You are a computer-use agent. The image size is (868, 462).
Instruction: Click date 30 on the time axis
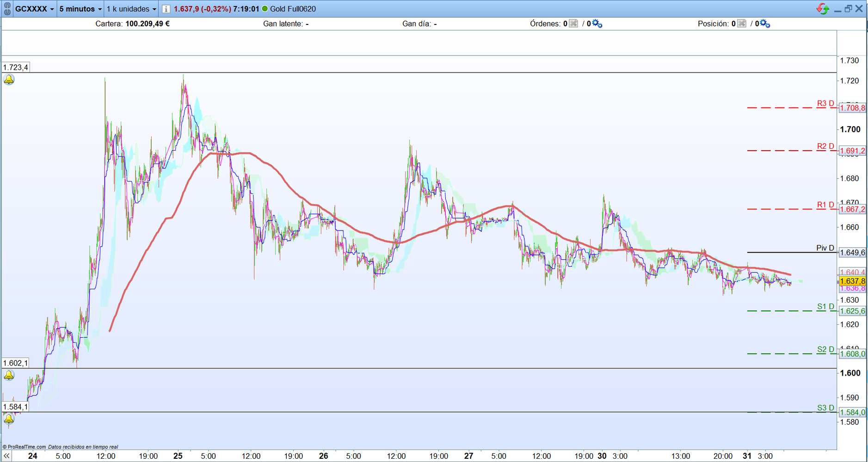tap(602, 456)
